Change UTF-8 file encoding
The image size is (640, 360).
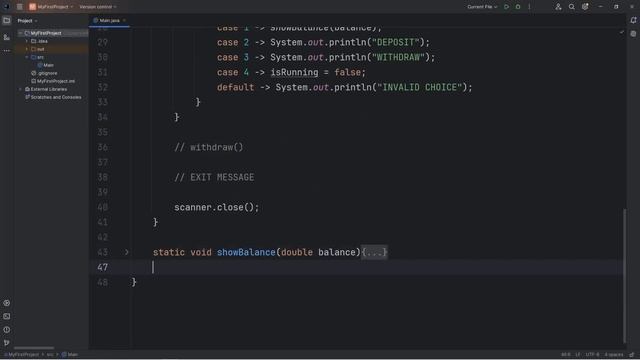tap(592, 355)
